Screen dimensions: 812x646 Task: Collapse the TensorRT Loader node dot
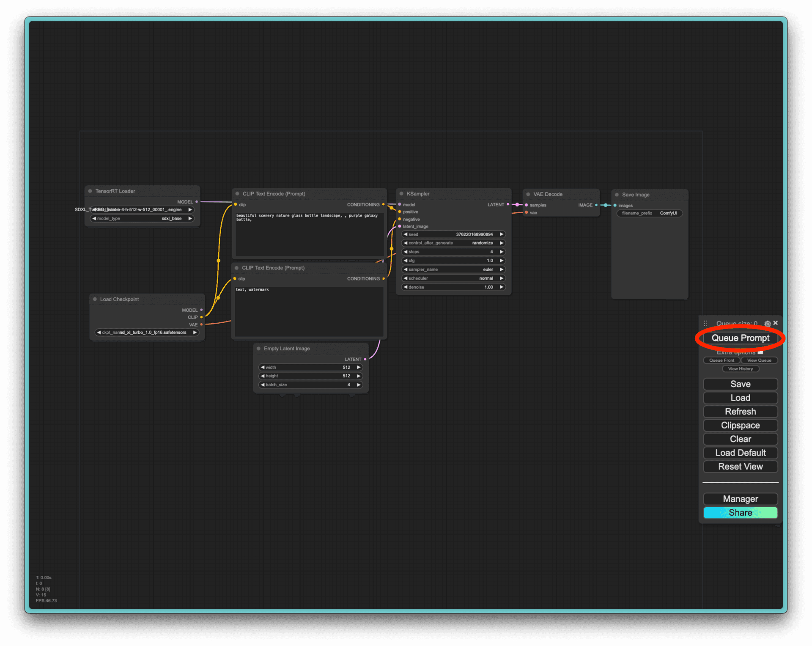click(x=90, y=191)
